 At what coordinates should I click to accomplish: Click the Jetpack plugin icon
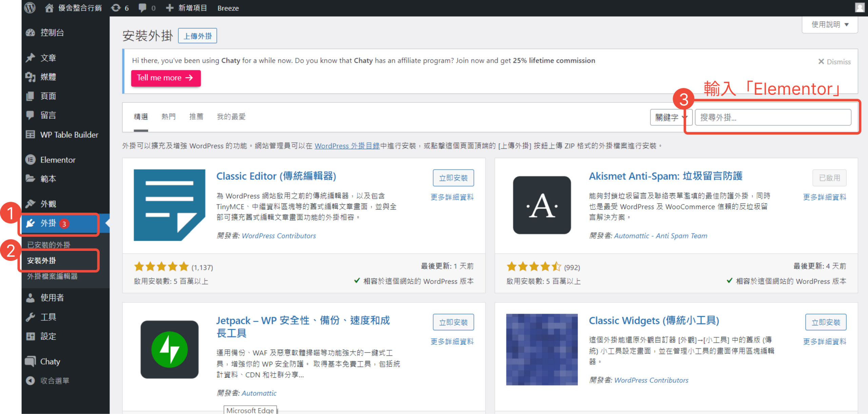(x=169, y=349)
